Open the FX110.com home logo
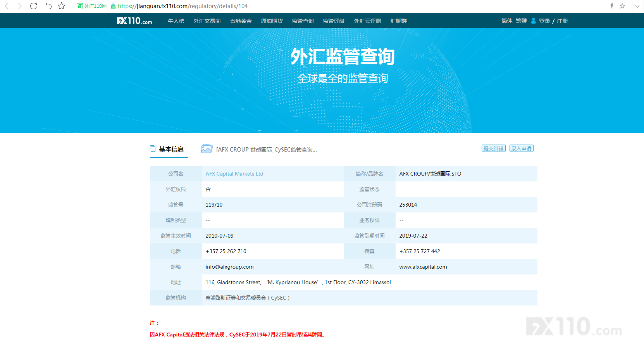The image size is (644, 357). (x=134, y=21)
